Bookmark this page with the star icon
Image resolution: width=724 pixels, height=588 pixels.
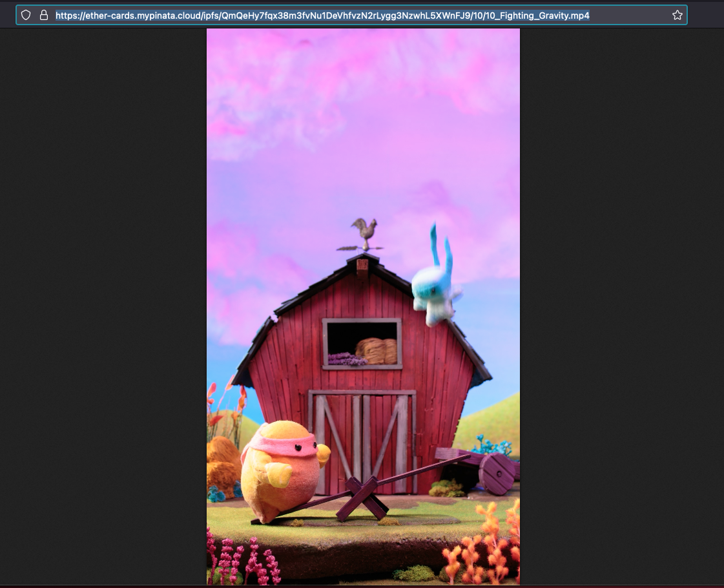coord(677,15)
